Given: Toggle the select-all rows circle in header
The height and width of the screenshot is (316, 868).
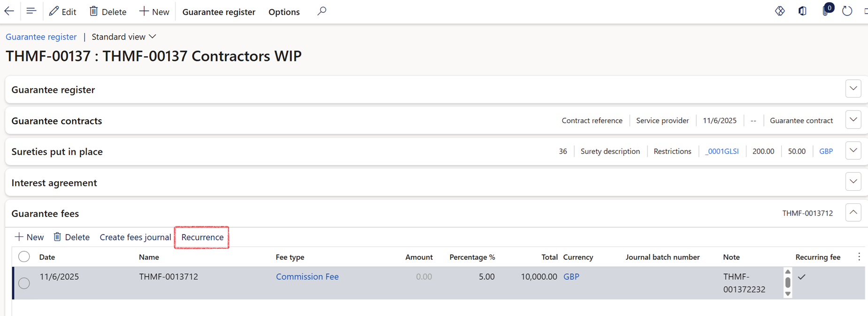Looking at the screenshot, I should tap(24, 257).
